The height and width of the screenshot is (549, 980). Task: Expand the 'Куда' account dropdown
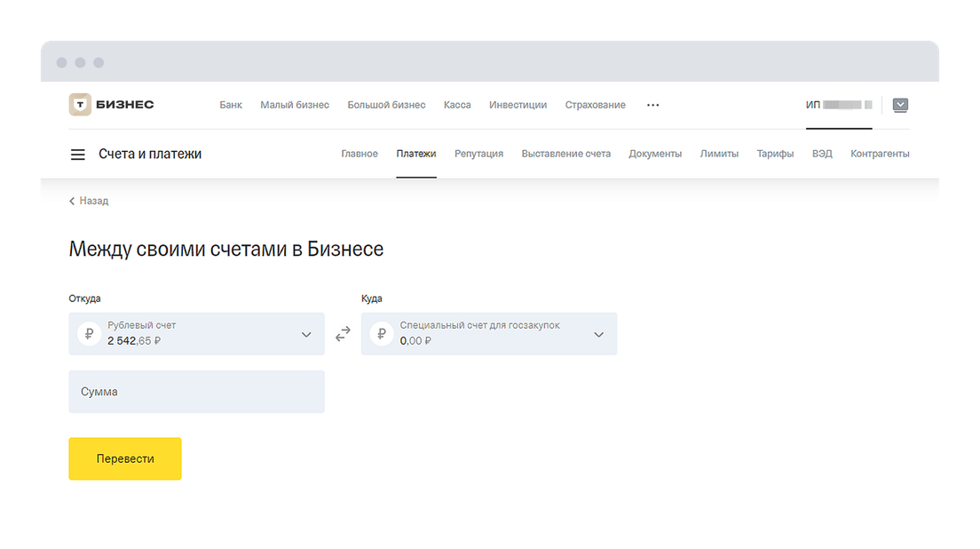(598, 335)
